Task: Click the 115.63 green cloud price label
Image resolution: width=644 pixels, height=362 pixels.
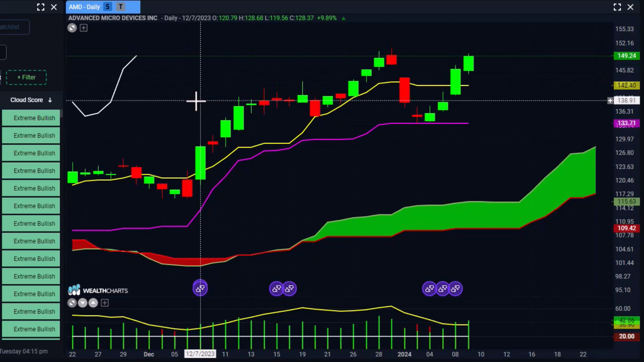Action: point(627,201)
